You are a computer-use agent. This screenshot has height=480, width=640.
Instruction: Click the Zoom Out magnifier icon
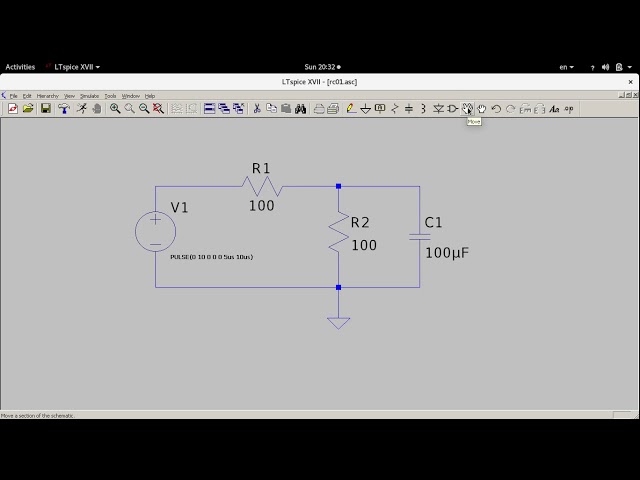tap(144, 109)
